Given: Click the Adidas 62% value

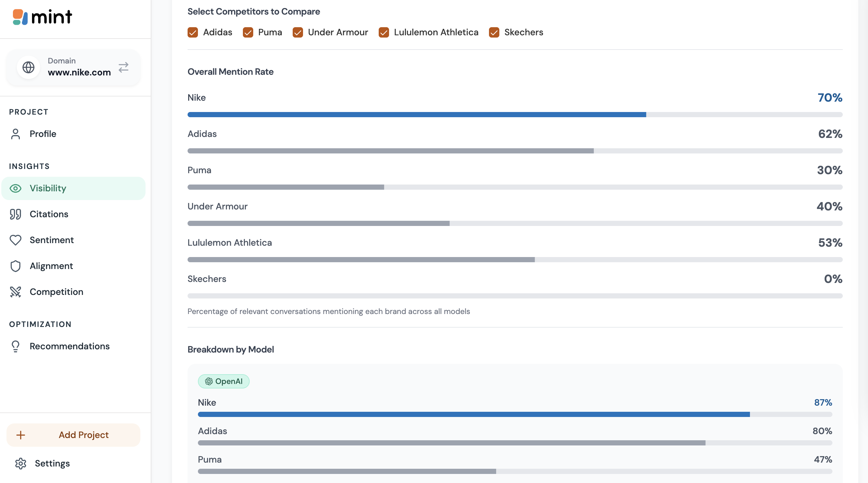Looking at the screenshot, I should (830, 134).
